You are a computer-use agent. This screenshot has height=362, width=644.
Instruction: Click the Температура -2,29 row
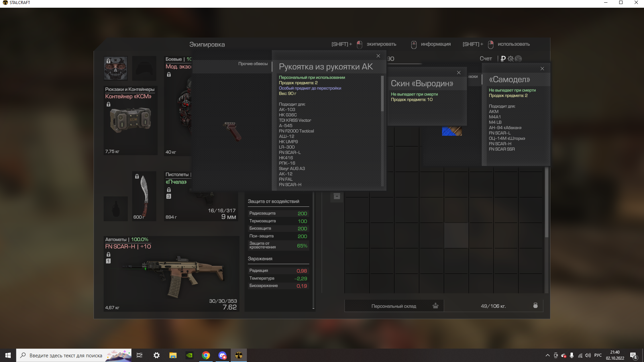[278, 279]
